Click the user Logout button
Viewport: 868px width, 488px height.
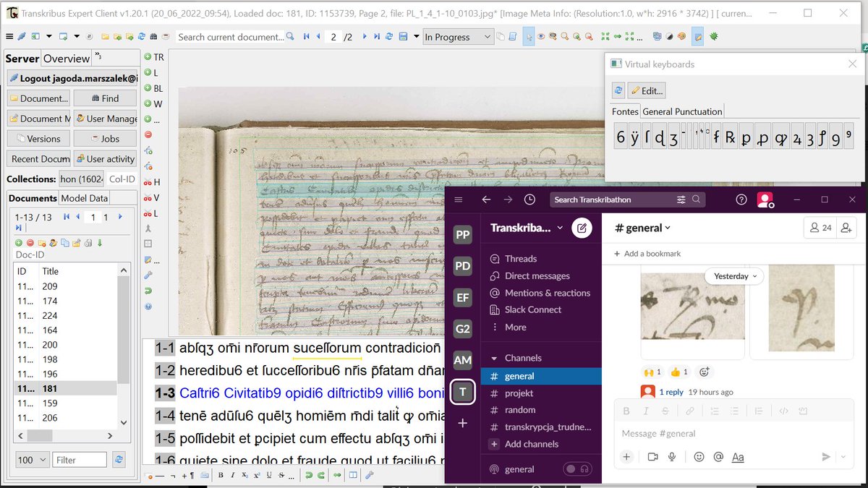[x=72, y=78]
